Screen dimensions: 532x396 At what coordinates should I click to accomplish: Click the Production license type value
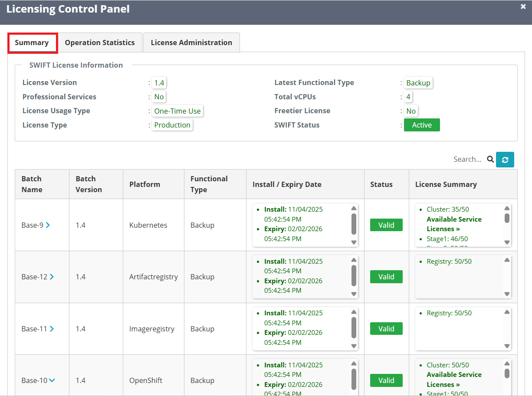point(172,125)
